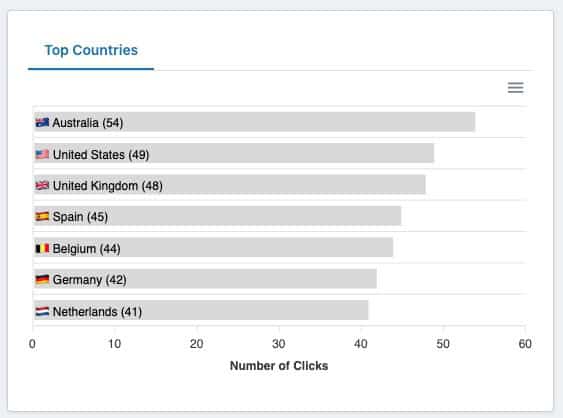This screenshot has height=418, width=563.
Task: Select the Germany (42) bar
Action: pyautogui.click(x=205, y=279)
